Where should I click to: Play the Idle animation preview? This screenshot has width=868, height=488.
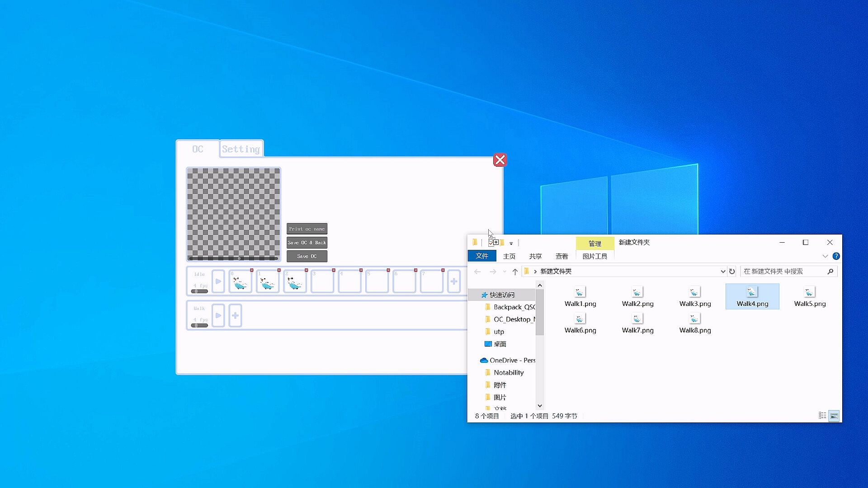[x=218, y=282]
